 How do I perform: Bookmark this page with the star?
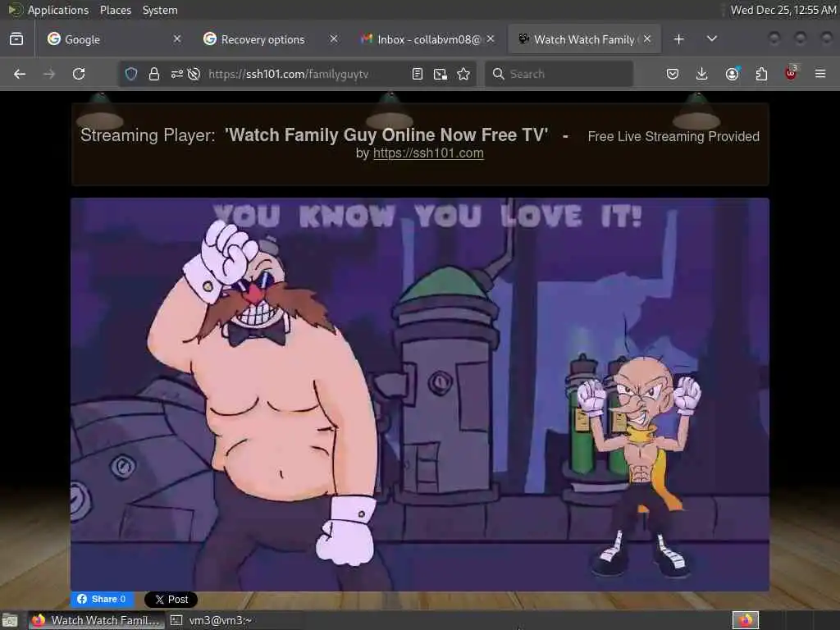click(463, 74)
